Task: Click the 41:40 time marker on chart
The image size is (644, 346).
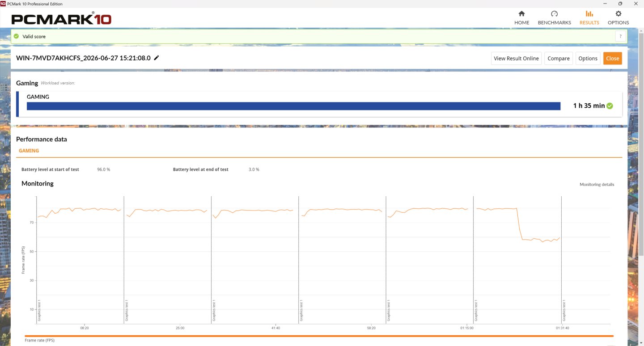Action: click(x=275, y=328)
